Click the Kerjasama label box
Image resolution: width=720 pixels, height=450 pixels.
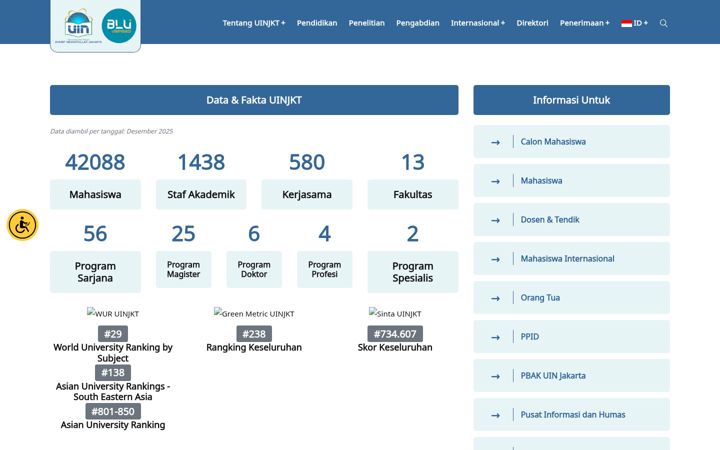click(x=307, y=195)
